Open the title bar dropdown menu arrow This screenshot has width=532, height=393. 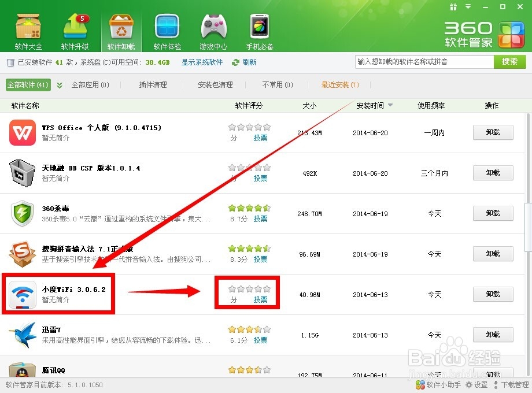click(x=468, y=6)
